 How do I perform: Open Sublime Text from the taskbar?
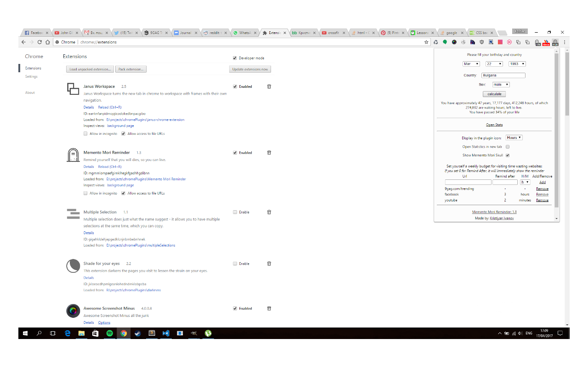[x=152, y=333]
